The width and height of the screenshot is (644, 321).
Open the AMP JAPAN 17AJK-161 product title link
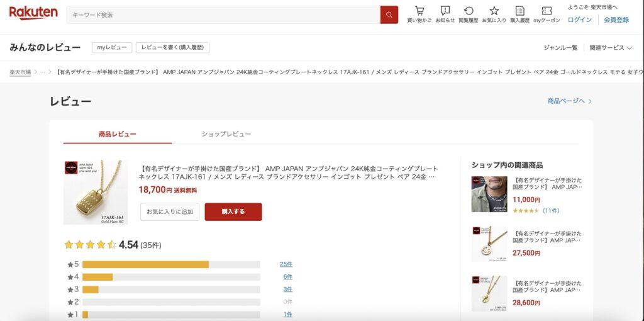point(288,172)
